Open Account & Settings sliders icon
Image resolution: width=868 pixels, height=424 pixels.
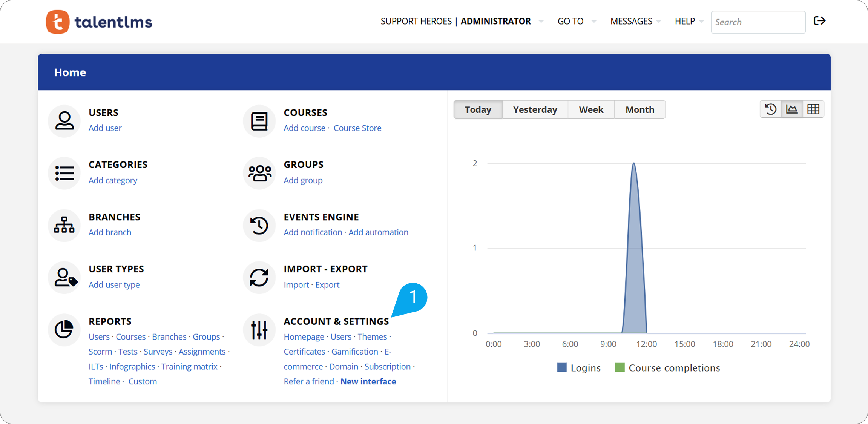point(259,330)
